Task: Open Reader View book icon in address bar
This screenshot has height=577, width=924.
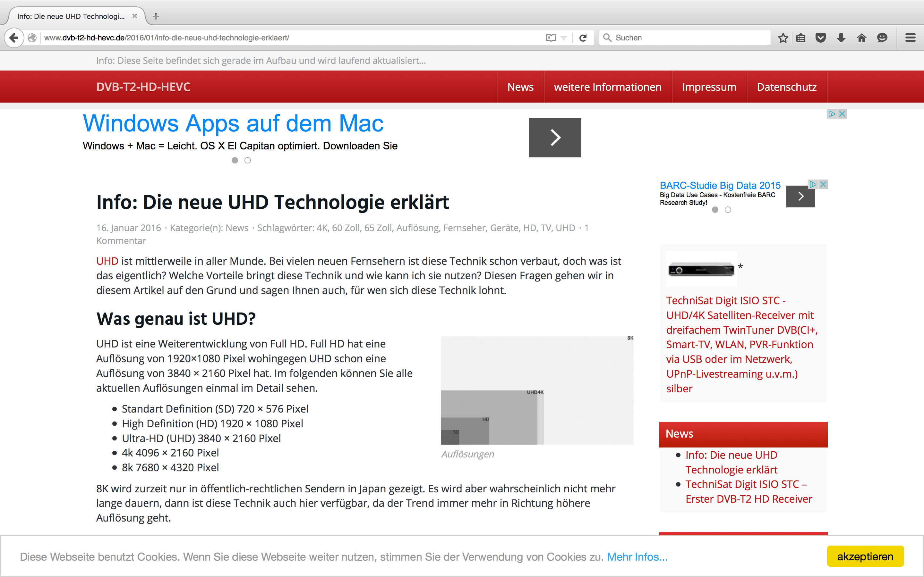Action: tap(551, 38)
